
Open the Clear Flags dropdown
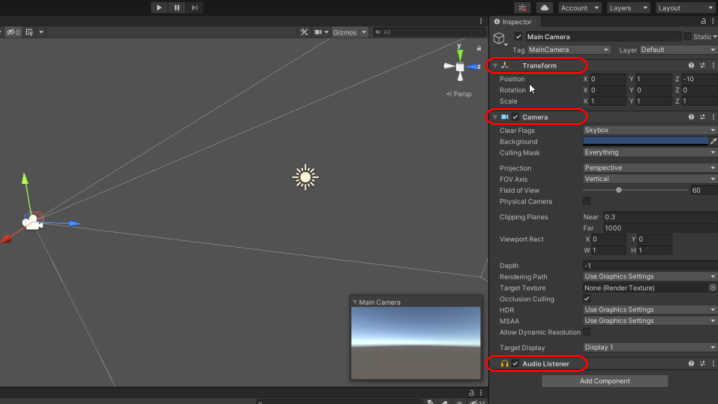click(x=650, y=130)
